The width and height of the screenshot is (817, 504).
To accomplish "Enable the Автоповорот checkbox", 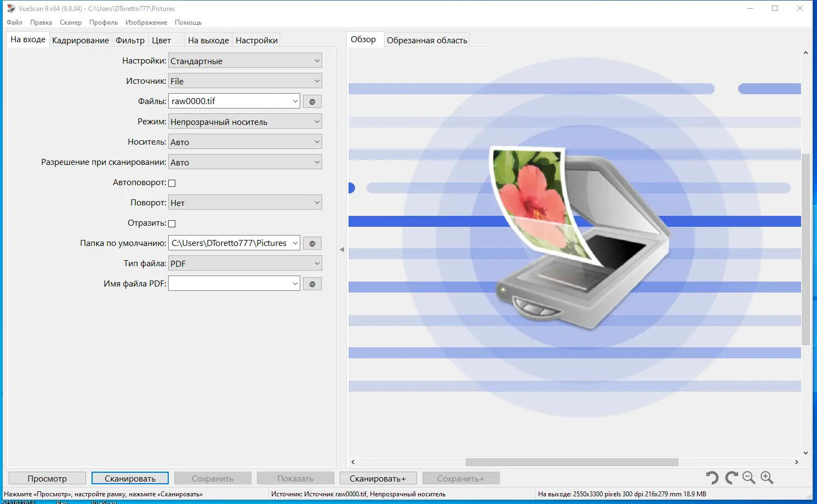I will [x=172, y=182].
